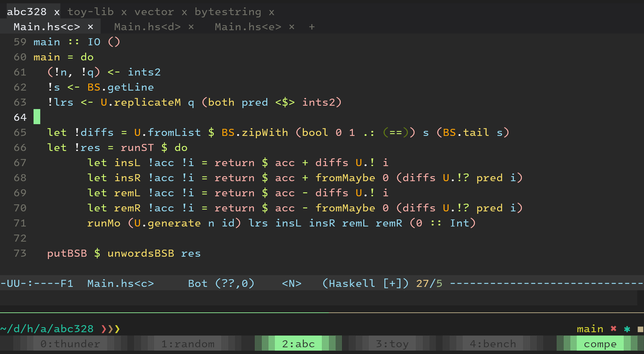This screenshot has width=644, height=354.
Task: Click U.generate on line 71
Action: click(168, 223)
